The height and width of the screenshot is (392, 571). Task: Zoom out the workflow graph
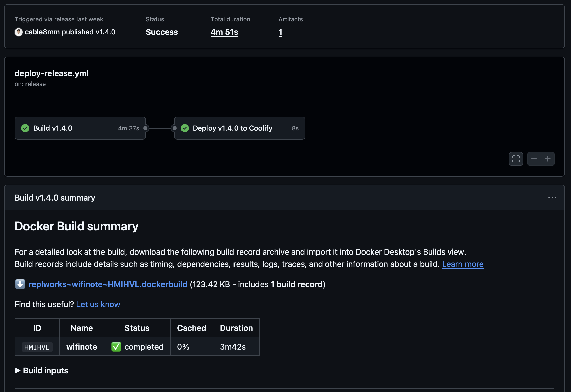point(534,159)
